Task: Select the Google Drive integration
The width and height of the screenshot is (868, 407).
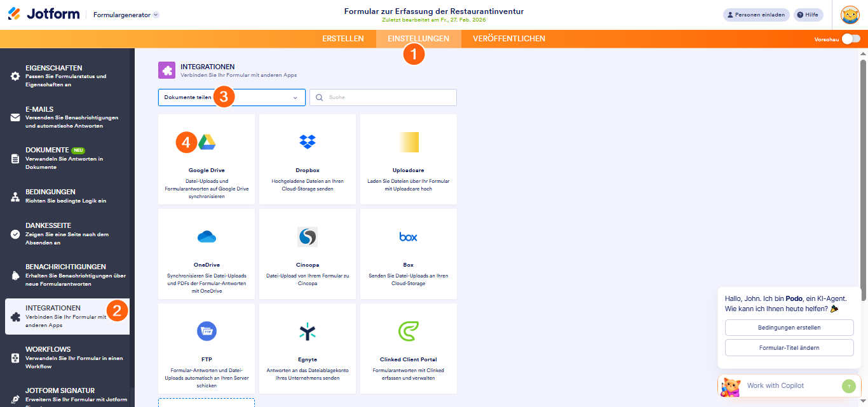Action: point(206,159)
